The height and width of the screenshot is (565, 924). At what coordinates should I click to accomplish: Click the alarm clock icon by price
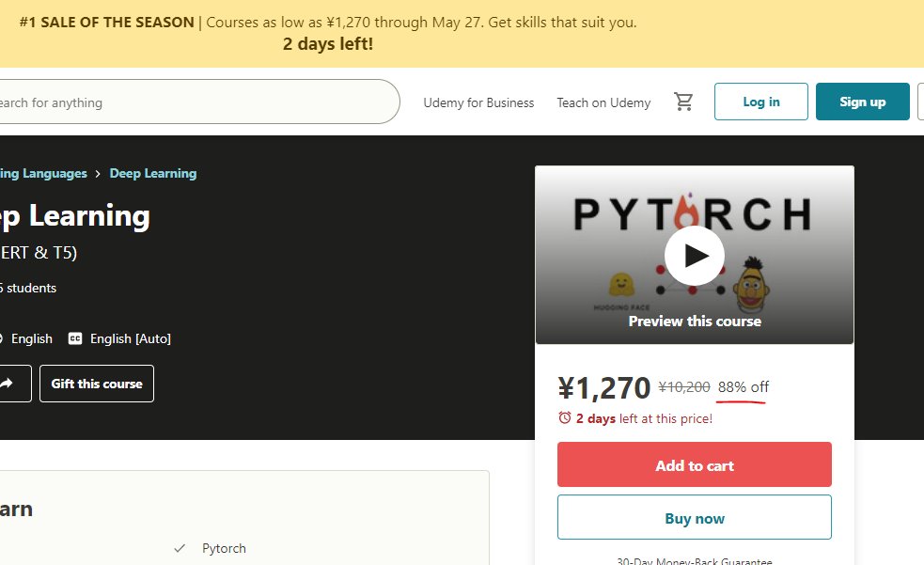(x=565, y=417)
